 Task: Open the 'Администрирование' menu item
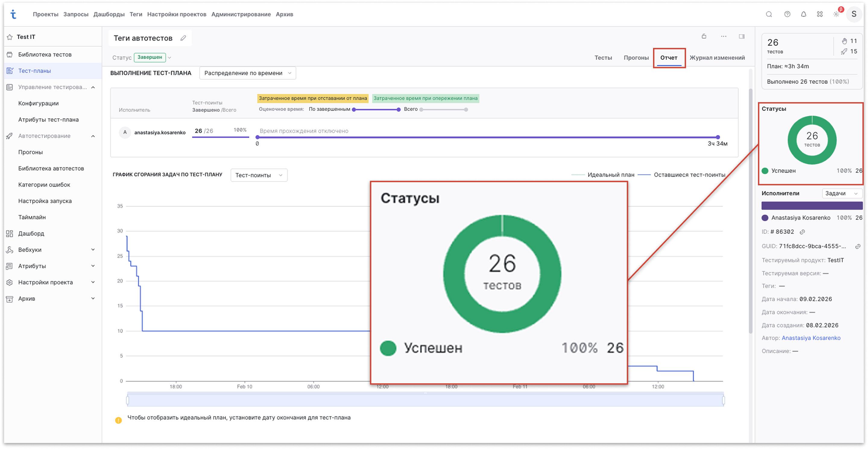[241, 14]
